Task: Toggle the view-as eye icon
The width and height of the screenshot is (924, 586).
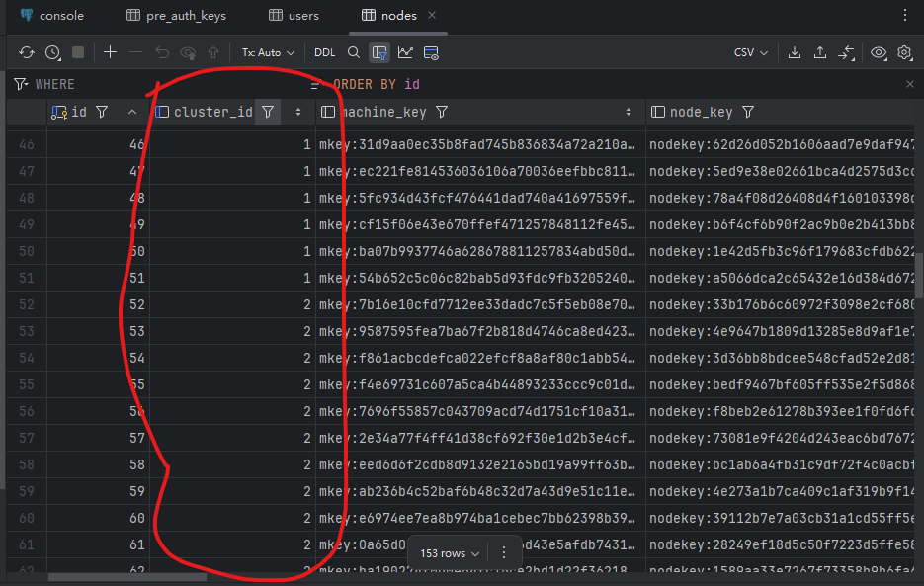Action: [x=878, y=52]
